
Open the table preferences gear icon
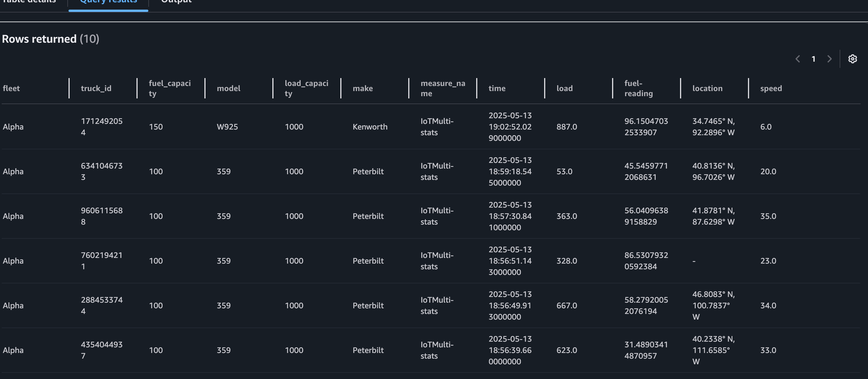852,59
